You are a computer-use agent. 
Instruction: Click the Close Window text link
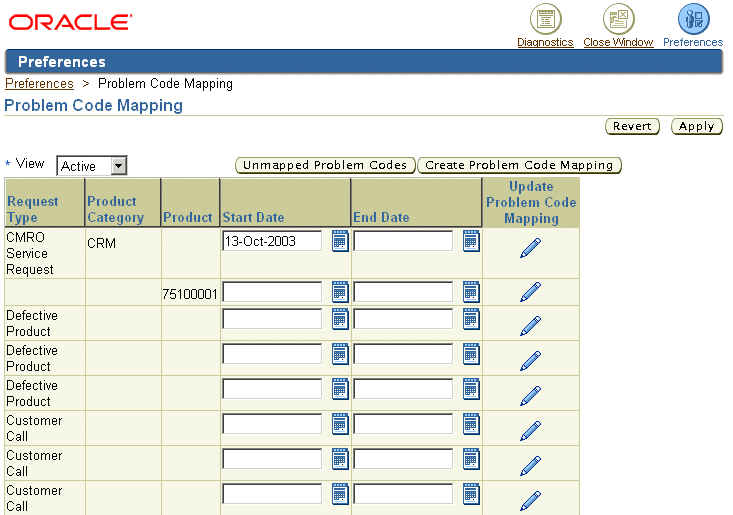coord(618,42)
